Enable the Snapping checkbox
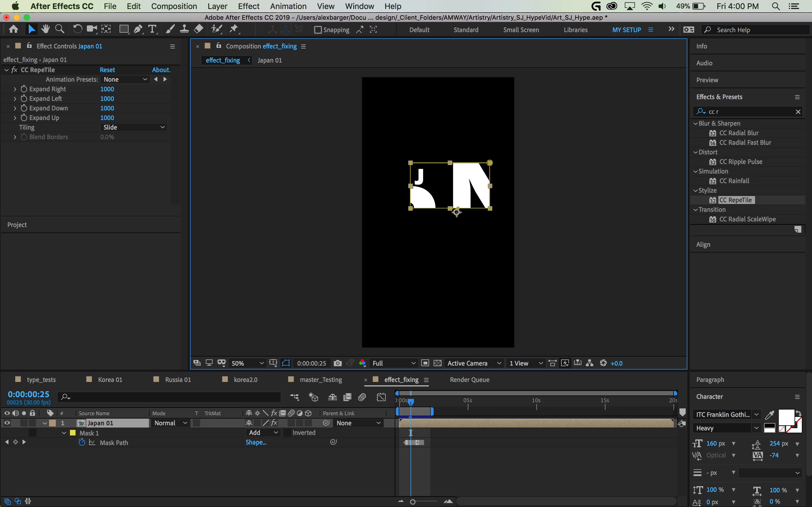812x507 pixels. point(317,30)
